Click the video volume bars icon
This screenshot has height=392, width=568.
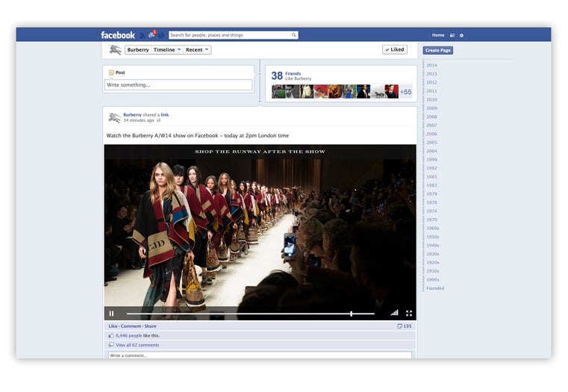(394, 314)
